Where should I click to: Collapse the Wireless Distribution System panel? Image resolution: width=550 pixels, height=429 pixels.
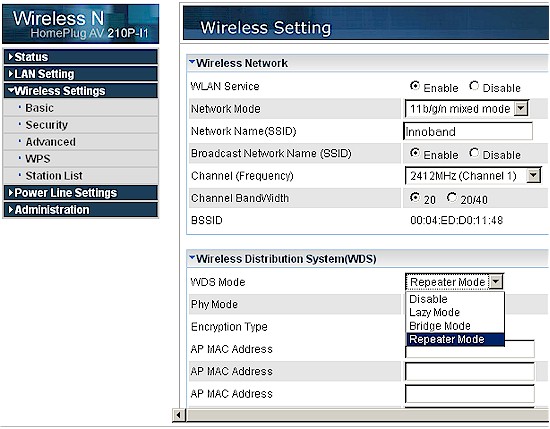pyautogui.click(x=192, y=258)
